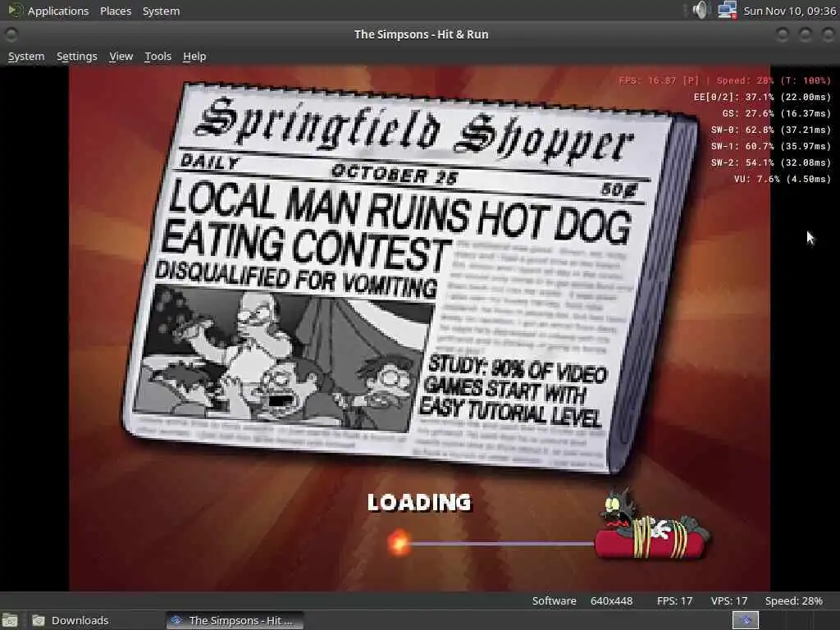The width and height of the screenshot is (840, 630).
Task: Click the Springfield Shopper newspaper title
Action: [x=413, y=130]
